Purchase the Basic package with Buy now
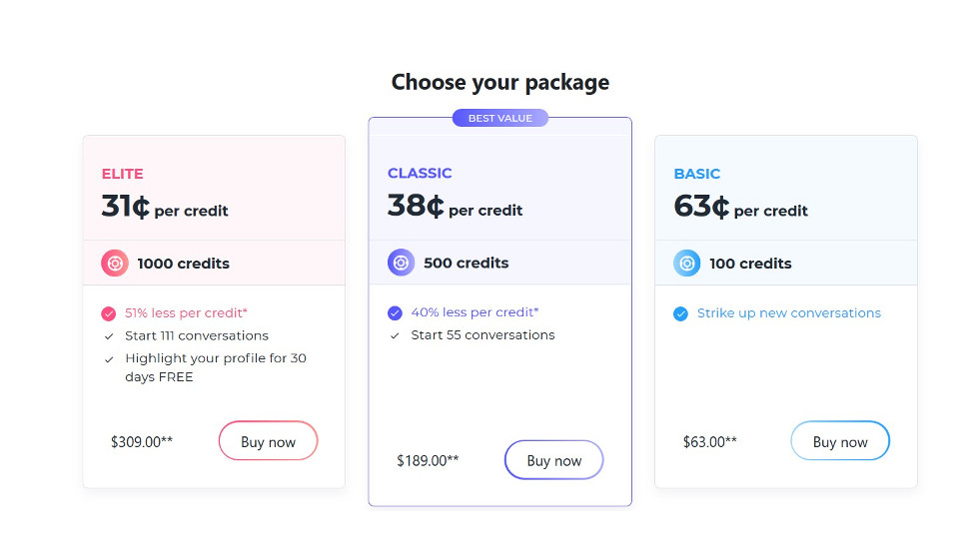The width and height of the screenshot is (959, 560). click(840, 441)
